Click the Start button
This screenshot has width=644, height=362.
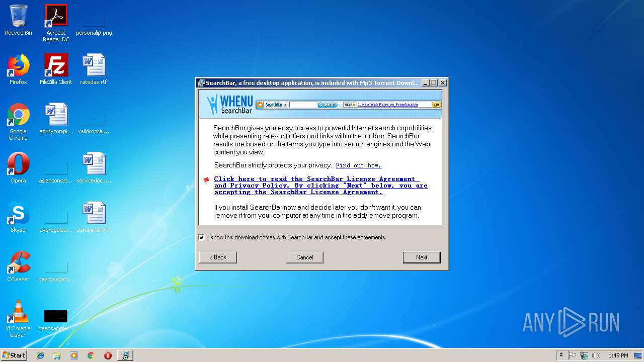click(x=14, y=355)
